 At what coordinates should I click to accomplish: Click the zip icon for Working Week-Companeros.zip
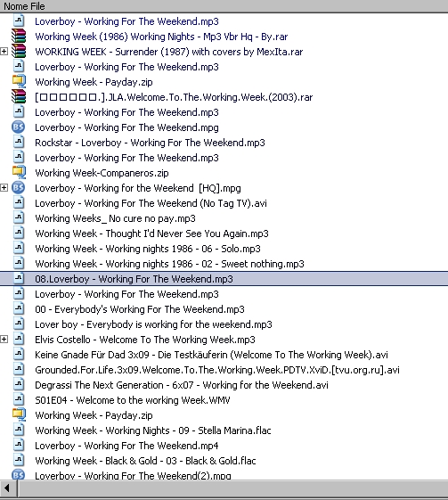19,173
